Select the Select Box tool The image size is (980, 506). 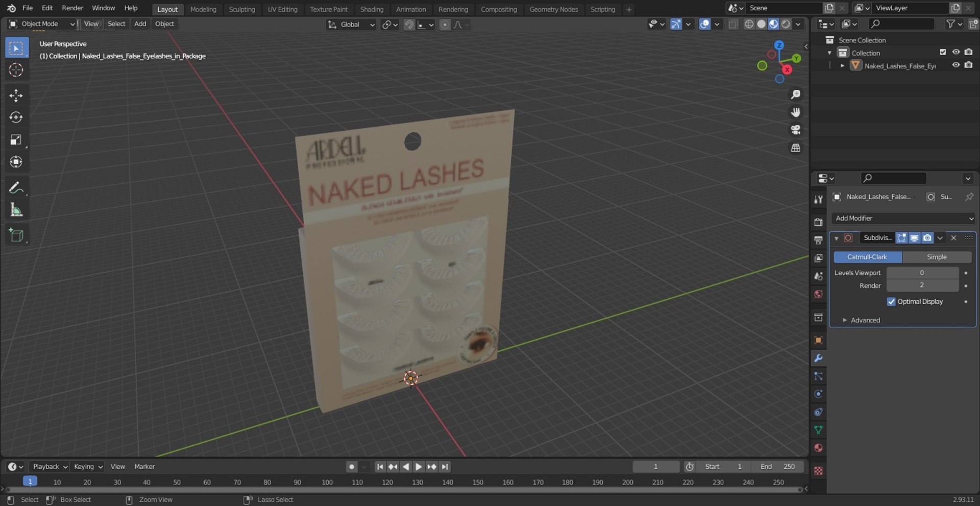point(16,48)
